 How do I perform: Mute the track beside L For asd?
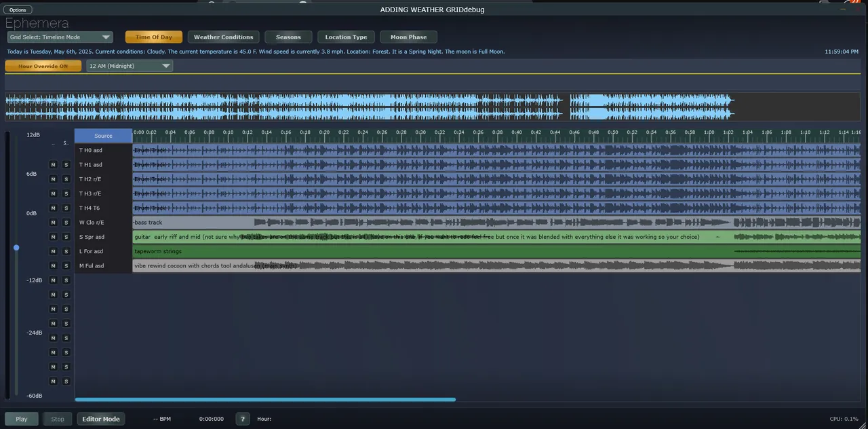[53, 251]
